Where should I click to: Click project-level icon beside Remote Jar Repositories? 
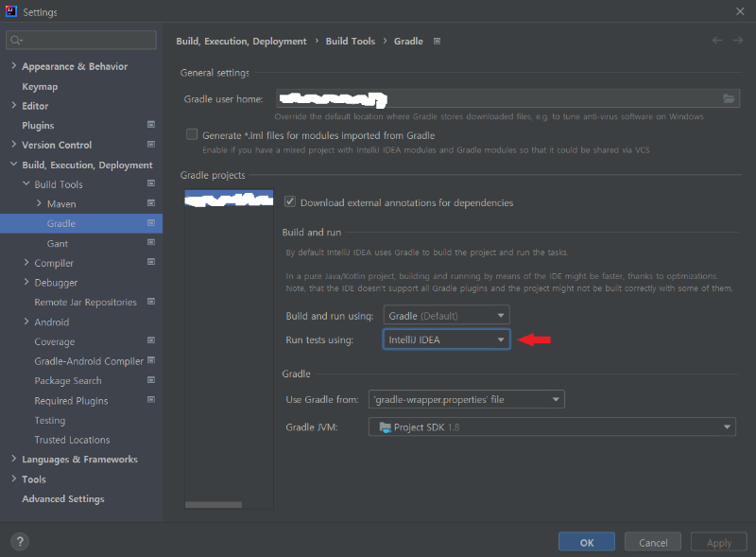[x=151, y=302]
